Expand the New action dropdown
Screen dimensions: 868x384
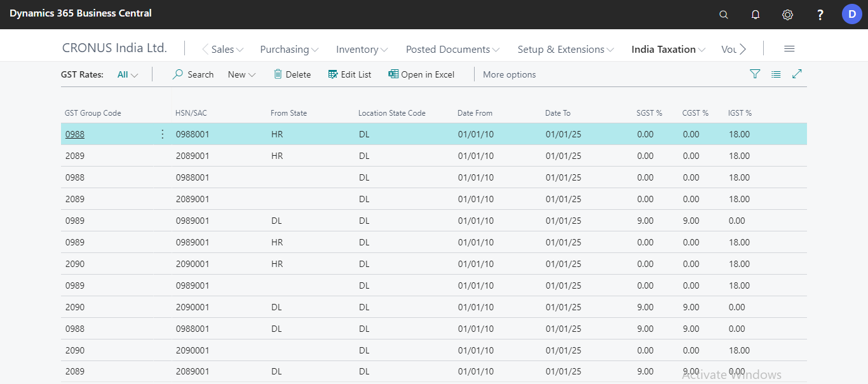coord(241,74)
